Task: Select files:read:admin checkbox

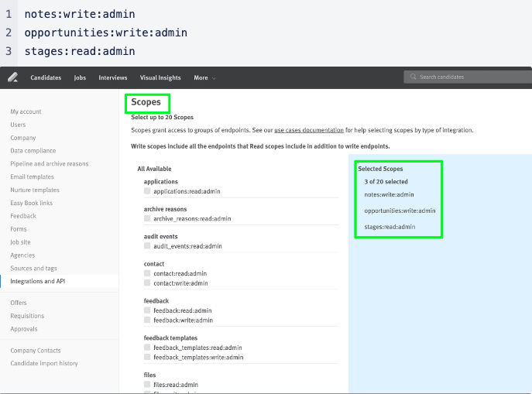Action: click(x=147, y=384)
